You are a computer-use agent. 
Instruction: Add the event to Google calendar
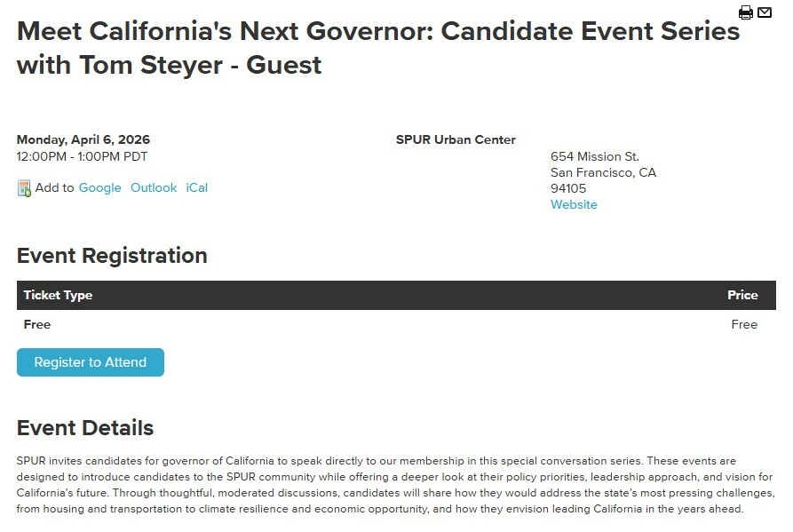coord(99,187)
